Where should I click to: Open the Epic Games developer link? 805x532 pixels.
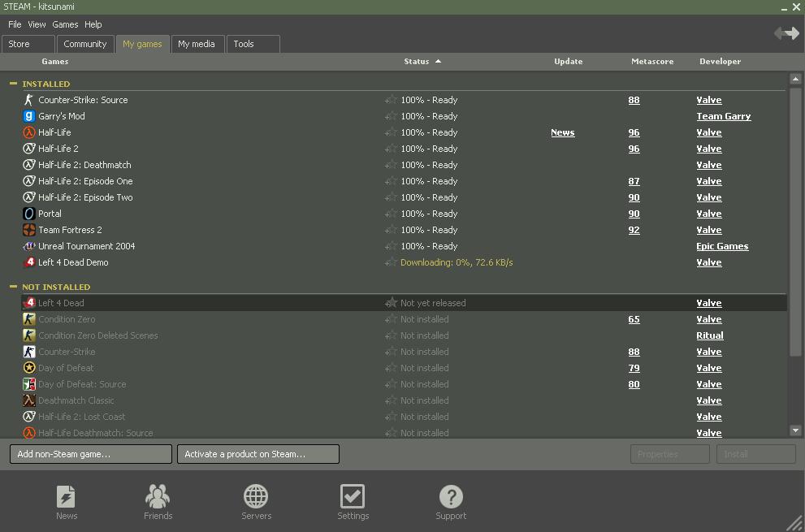pos(722,246)
